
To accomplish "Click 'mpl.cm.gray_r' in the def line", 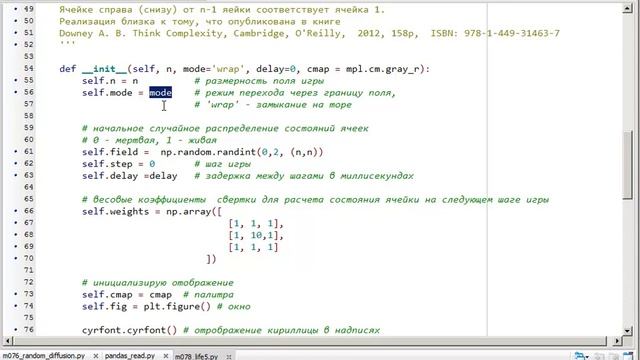I will (382, 69).
